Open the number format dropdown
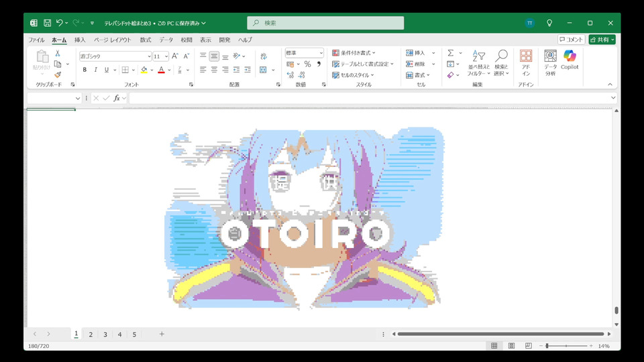 (321, 53)
